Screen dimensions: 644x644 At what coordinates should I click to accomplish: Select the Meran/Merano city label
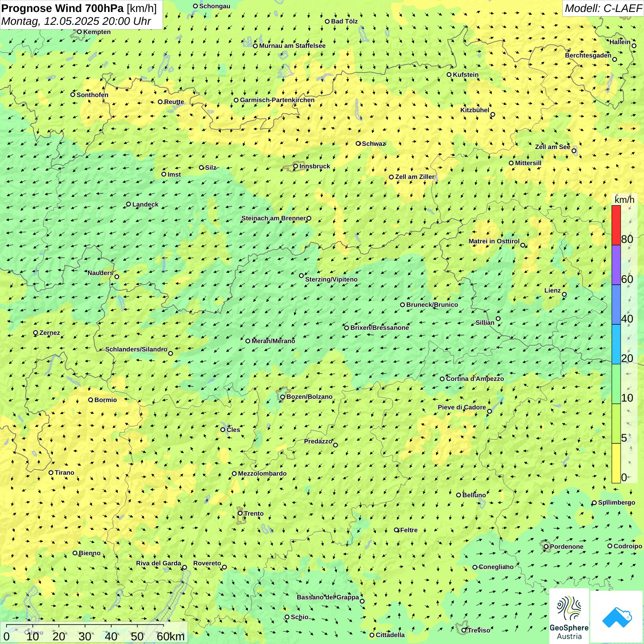[273, 341]
